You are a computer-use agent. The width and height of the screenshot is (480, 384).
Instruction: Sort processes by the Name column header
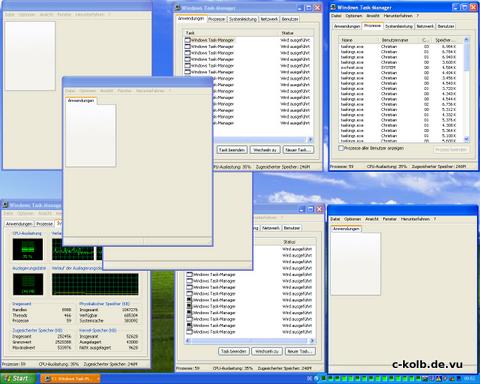coord(359,40)
